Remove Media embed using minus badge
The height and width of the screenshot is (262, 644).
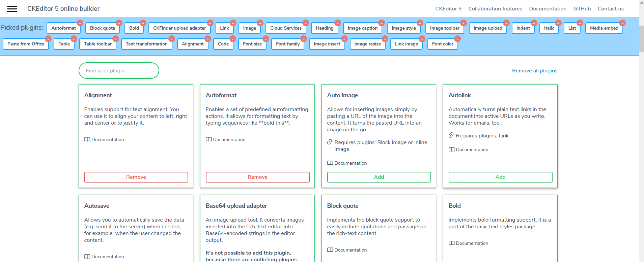point(622,23)
